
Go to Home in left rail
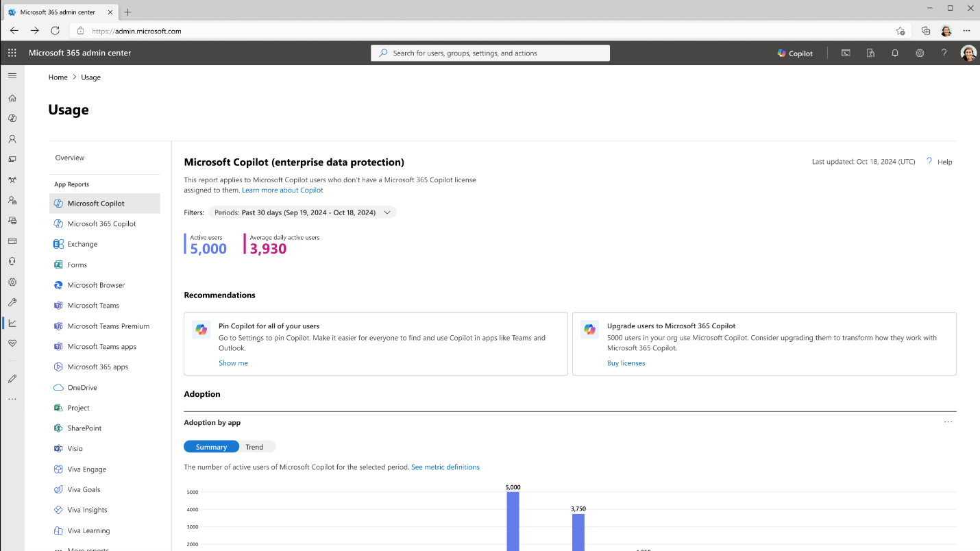coord(12,98)
